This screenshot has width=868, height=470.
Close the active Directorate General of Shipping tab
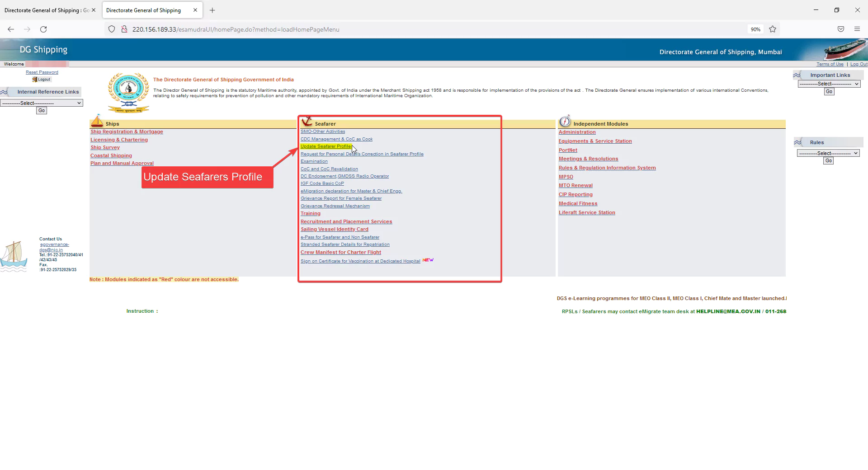[x=195, y=10]
